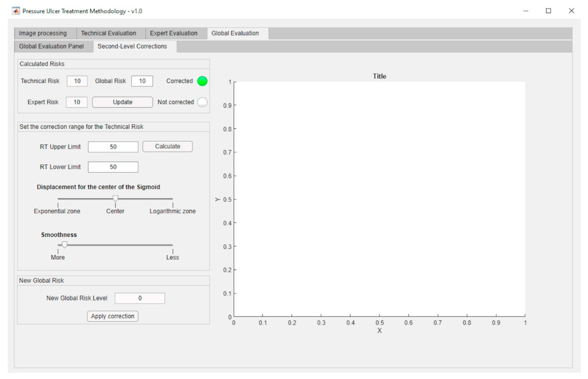Click the X axis label of the plot
588x379 pixels.
(x=379, y=330)
